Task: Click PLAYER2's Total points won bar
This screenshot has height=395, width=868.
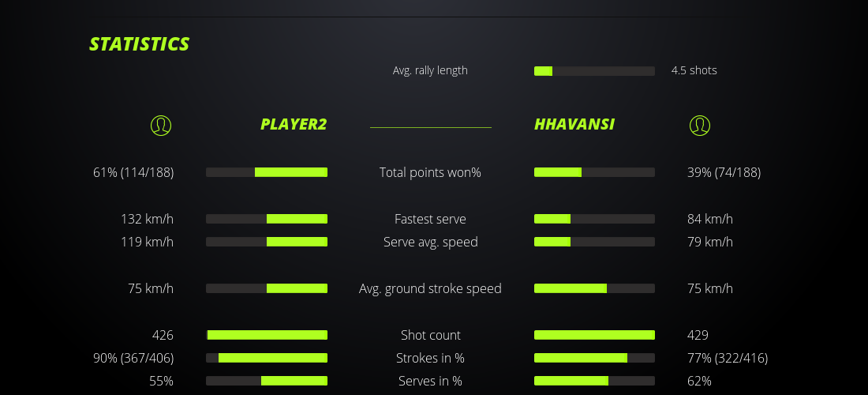Action: click(267, 172)
